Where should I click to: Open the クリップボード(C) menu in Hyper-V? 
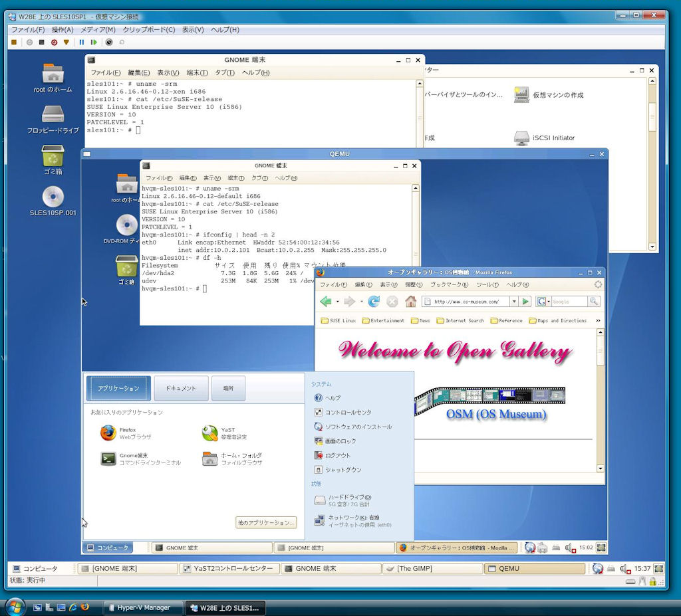[149, 29]
